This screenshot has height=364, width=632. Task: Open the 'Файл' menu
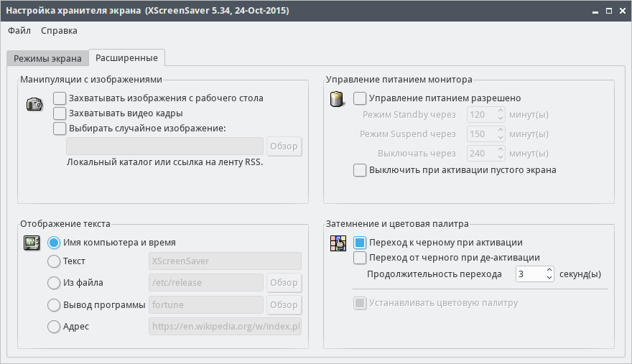click(x=19, y=31)
